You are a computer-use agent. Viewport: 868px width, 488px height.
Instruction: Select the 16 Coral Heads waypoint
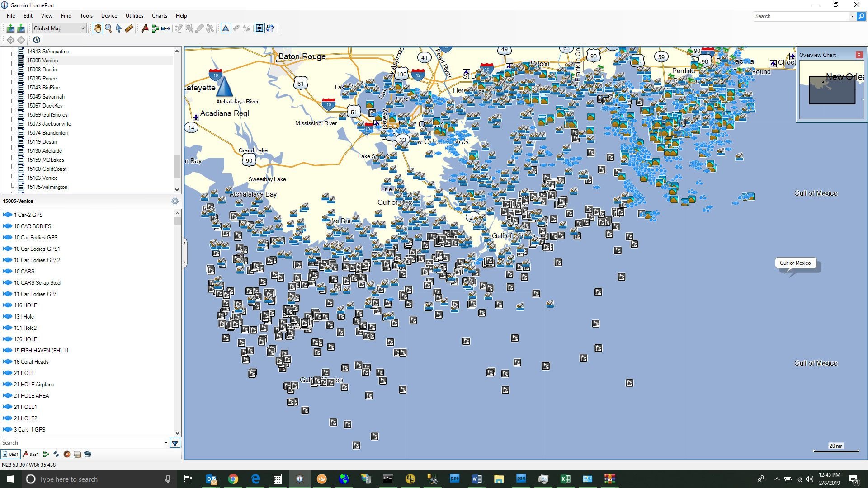pos(31,362)
